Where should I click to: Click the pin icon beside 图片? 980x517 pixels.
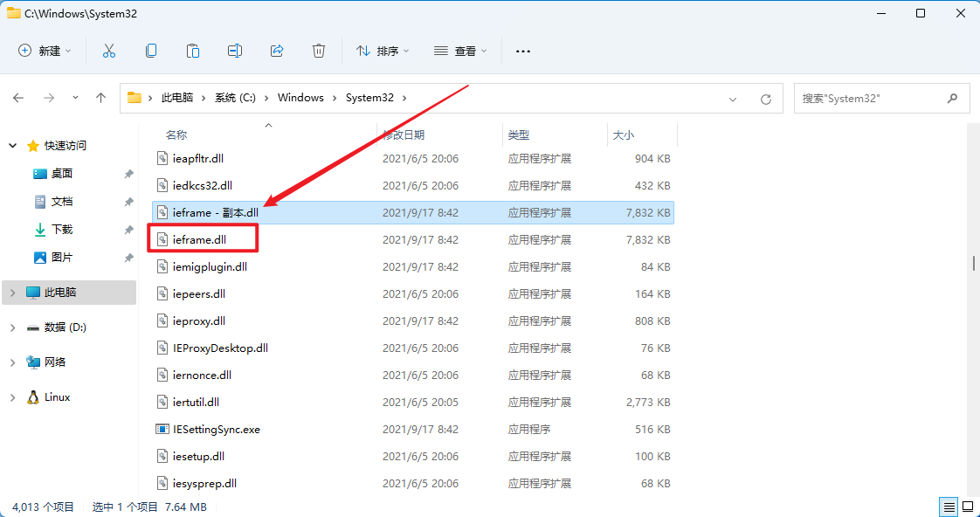(x=128, y=258)
